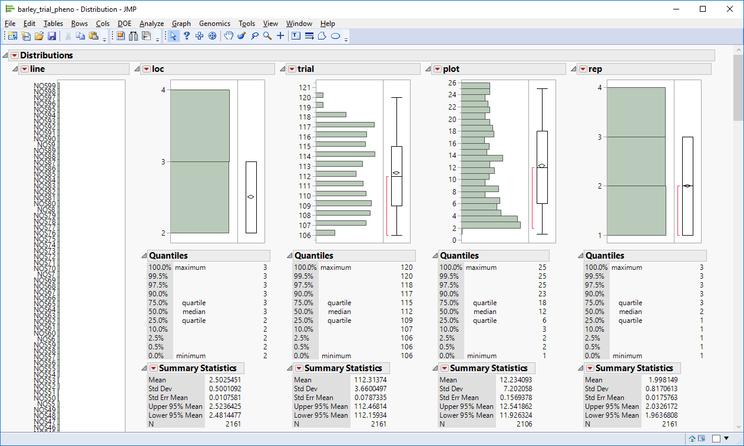Click the vertical scrollbar thumb

click(738, 87)
